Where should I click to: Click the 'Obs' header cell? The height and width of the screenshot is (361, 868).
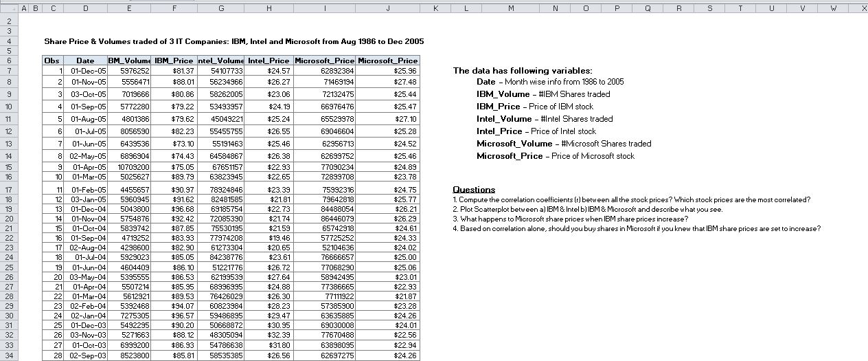pos(52,61)
